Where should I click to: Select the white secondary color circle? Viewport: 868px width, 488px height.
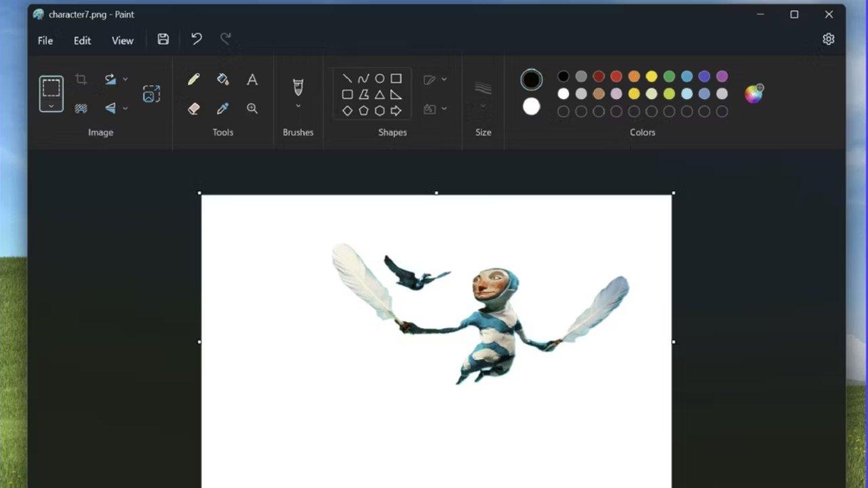click(532, 106)
